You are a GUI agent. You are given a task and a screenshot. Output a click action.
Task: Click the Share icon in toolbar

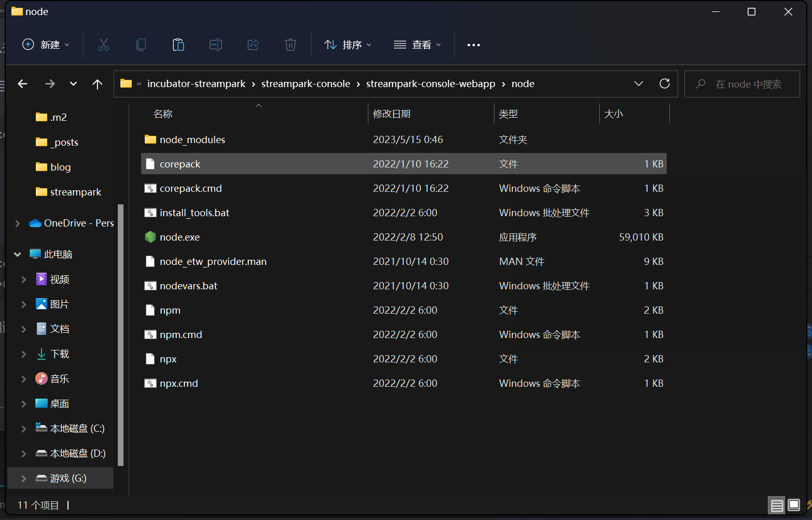coord(253,45)
